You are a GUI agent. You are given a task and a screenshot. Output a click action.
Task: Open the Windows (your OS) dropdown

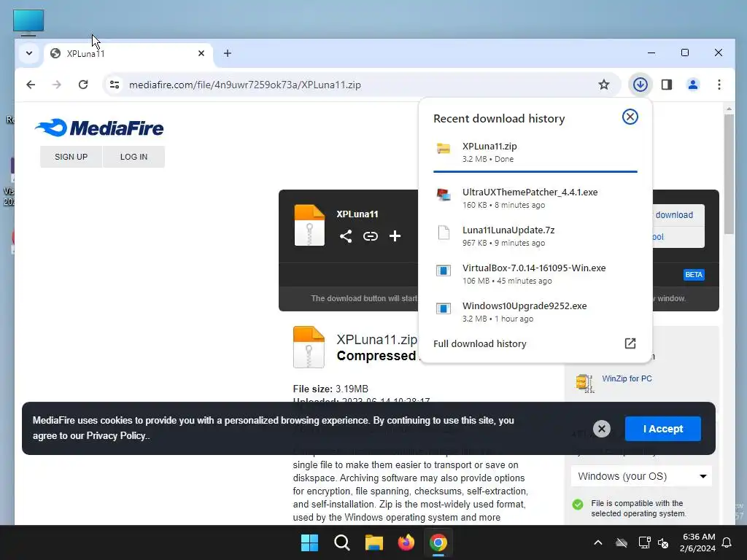pyautogui.click(x=641, y=476)
